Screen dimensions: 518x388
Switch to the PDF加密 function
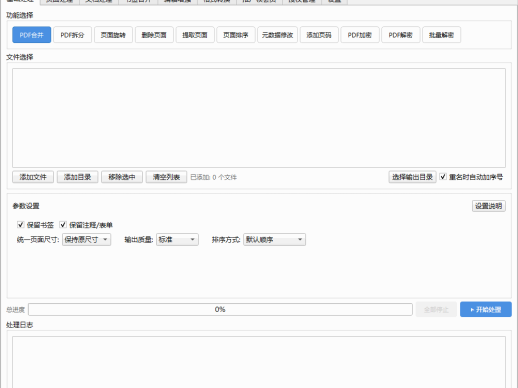point(360,35)
